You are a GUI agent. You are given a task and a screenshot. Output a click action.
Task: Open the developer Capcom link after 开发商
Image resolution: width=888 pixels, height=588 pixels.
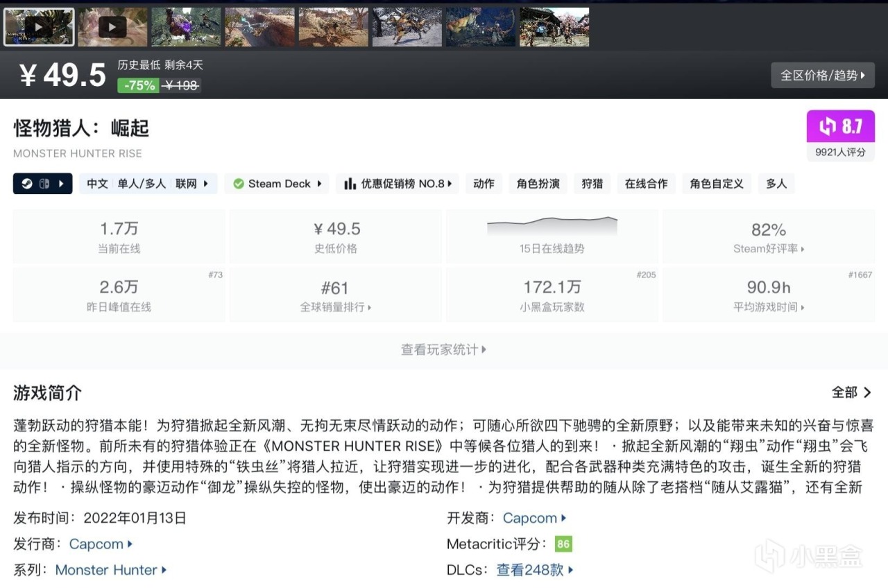point(534,518)
